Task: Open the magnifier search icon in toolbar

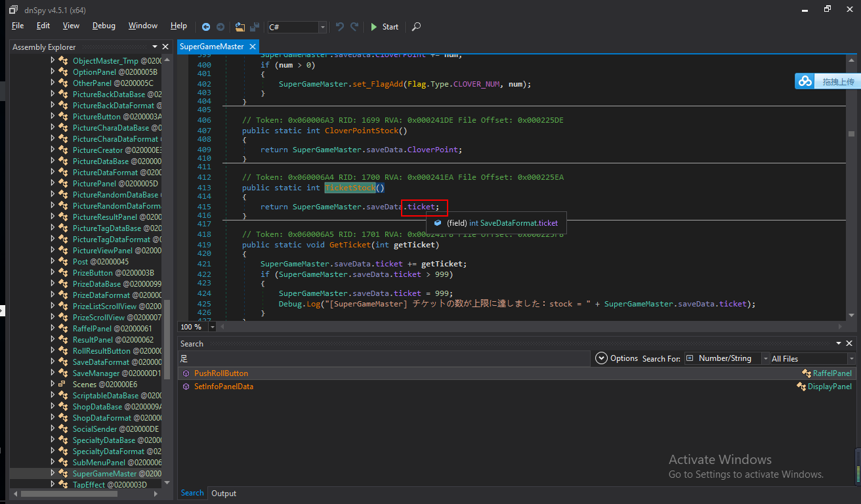Action: (416, 27)
